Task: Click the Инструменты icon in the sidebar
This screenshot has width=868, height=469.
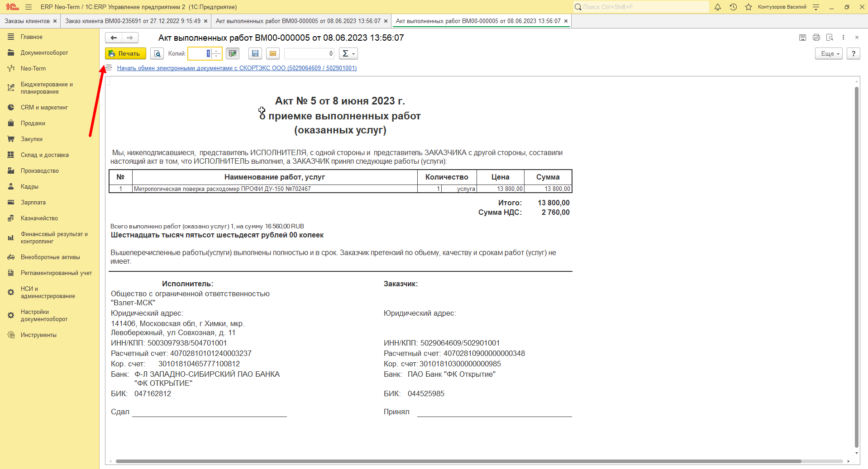Action: [x=11, y=335]
